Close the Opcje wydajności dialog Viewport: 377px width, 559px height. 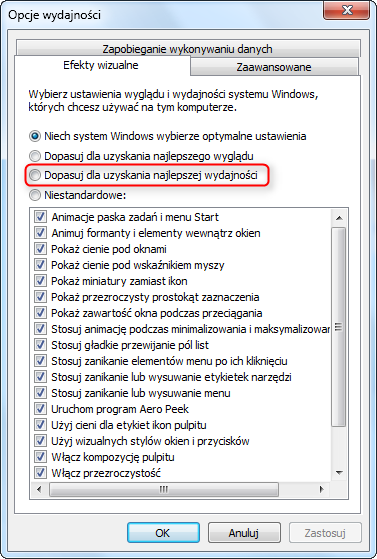[347, 10]
